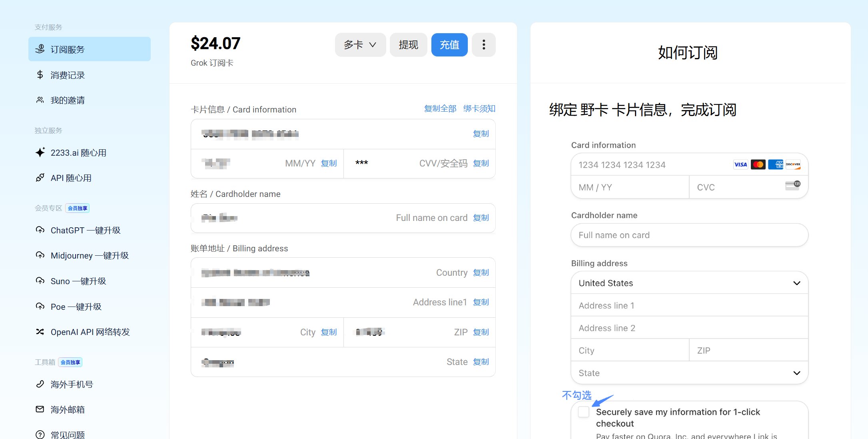Click the 提现 button
This screenshot has width=868, height=439.
tap(408, 45)
